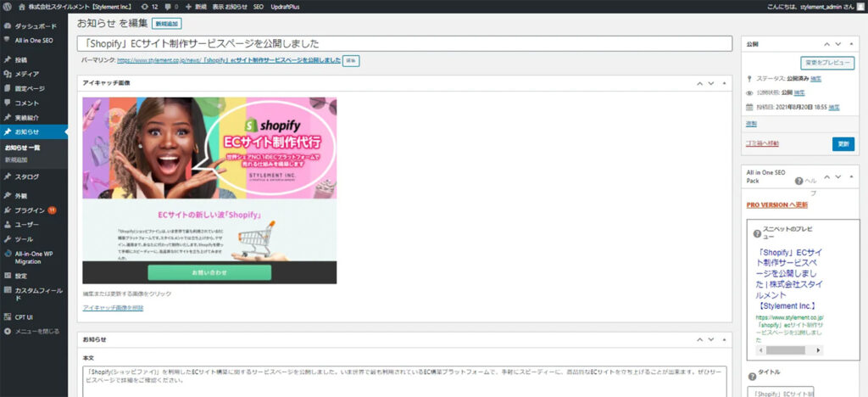Click permalink 編集 button

click(351, 61)
